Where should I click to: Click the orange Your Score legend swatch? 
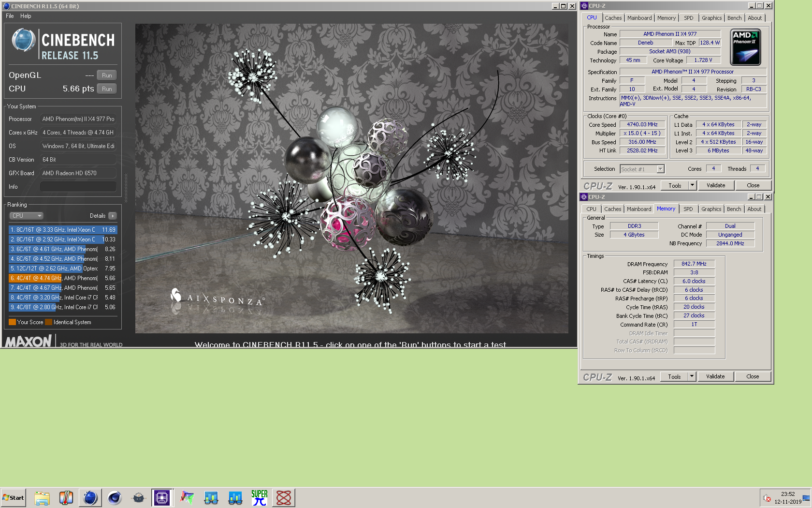[x=12, y=322]
